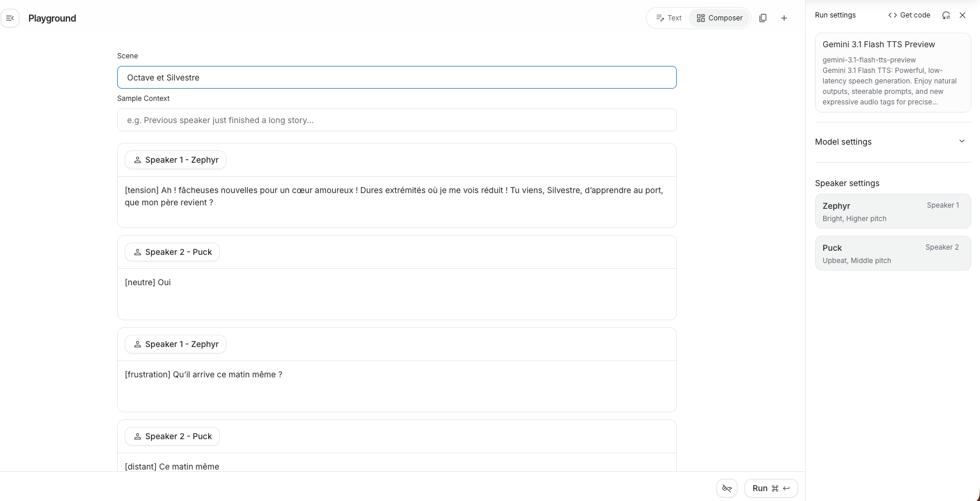Image resolution: width=980 pixels, height=501 pixels.
Task: Click the plus icon for new prompt
Action: [784, 18]
